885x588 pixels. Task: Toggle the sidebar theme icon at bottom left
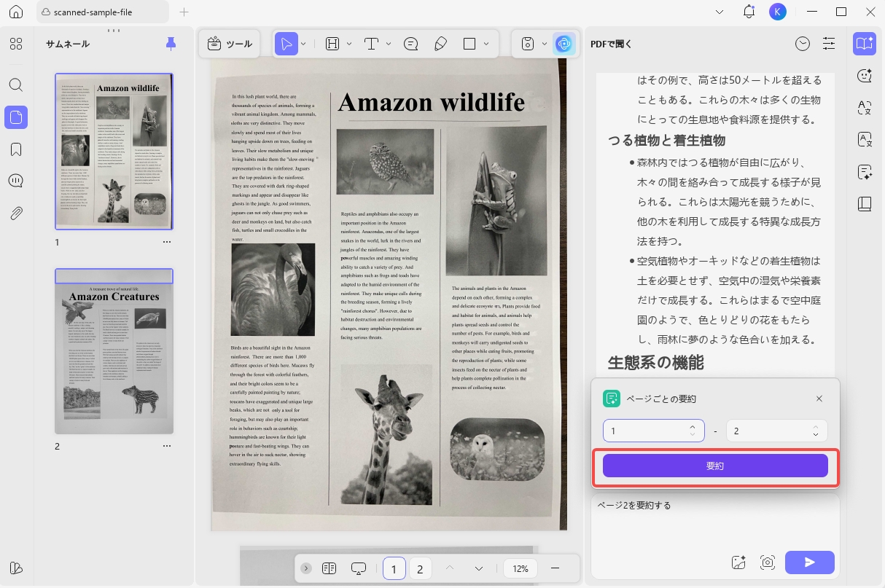pyautogui.click(x=16, y=568)
